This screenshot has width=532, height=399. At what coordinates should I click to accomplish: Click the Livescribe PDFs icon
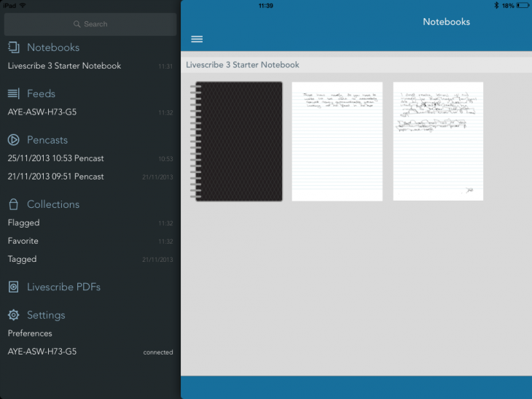pyautogui.click(x=14, y=287)
